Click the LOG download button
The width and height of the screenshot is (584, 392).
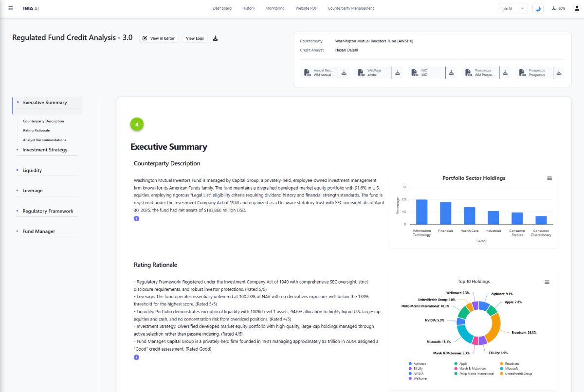coord(558,8)
